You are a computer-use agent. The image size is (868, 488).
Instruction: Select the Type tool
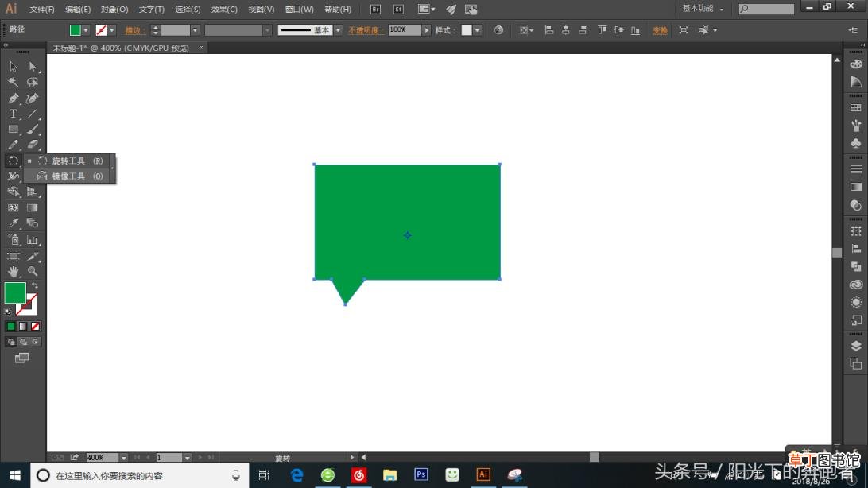tap(14, 114)
